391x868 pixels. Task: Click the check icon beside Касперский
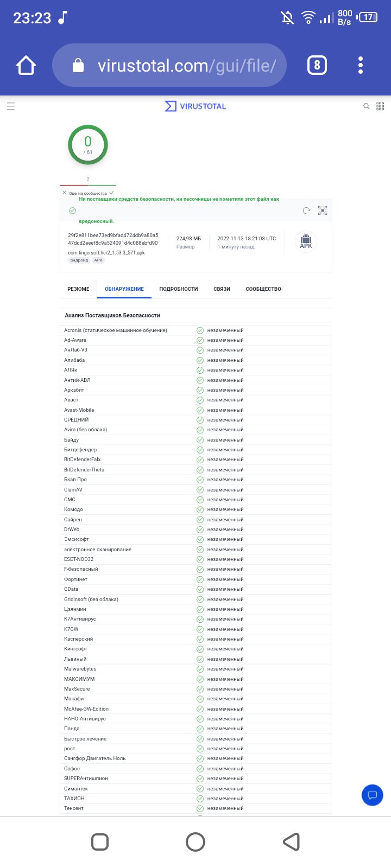(x=200, y=639)
